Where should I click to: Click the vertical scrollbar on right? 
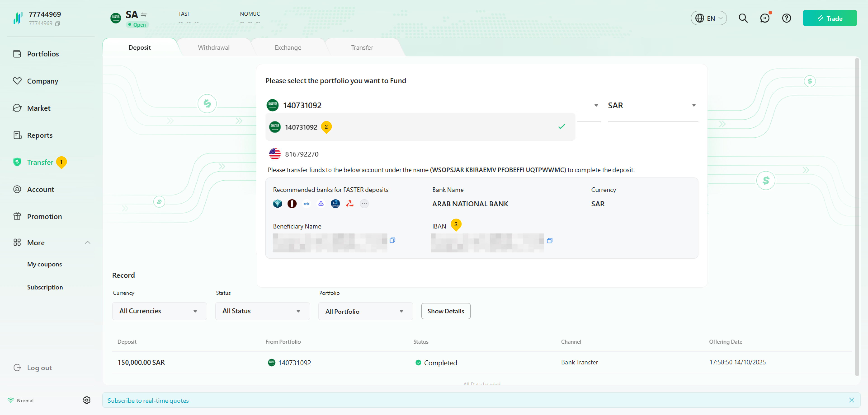857,215
